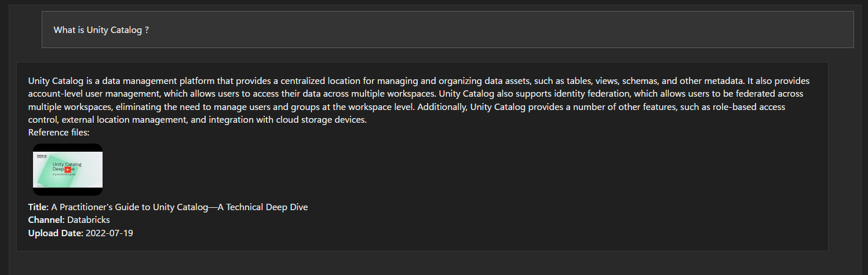
Task: Click the bold "Upload Date:" label
Action: 56,233
